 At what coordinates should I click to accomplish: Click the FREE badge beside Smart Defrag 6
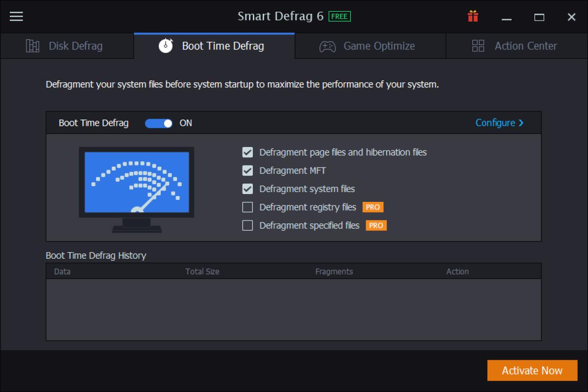tap(341, 16)
